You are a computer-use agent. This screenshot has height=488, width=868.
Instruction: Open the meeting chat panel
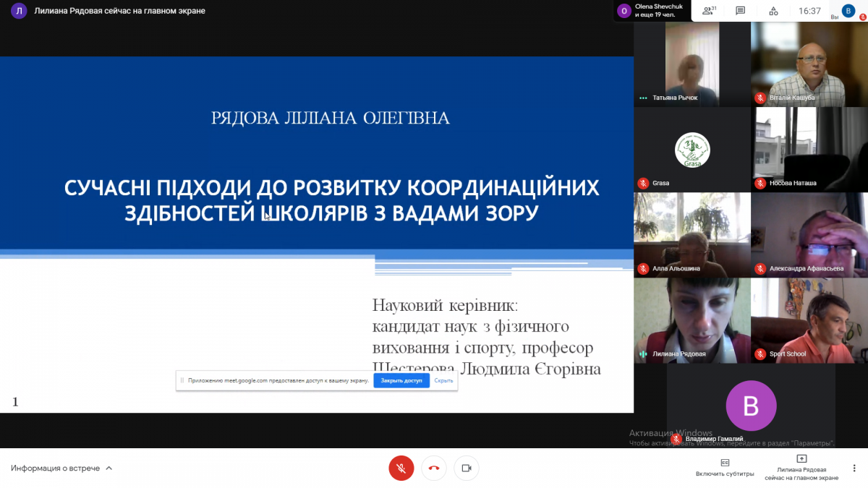[x=740, y=11]
